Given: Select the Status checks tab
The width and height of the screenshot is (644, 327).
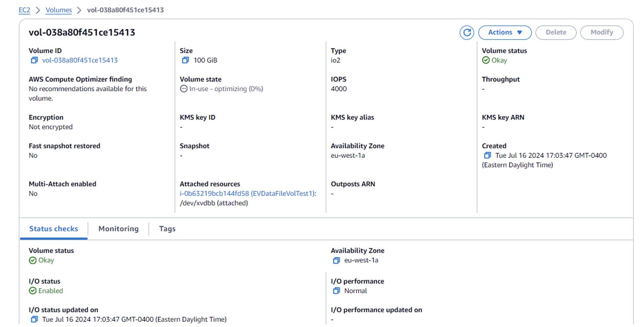Looking at the screenshot, I should point(53,229).
